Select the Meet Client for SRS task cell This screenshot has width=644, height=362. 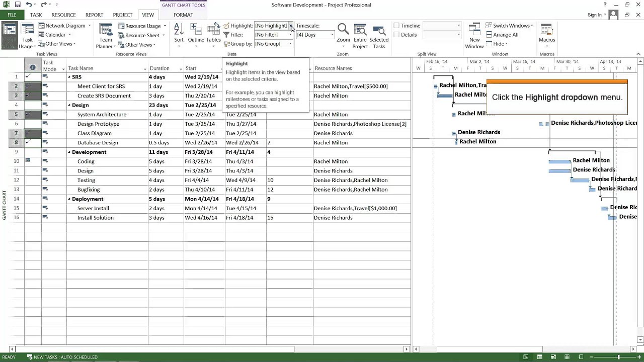[107, 86]
